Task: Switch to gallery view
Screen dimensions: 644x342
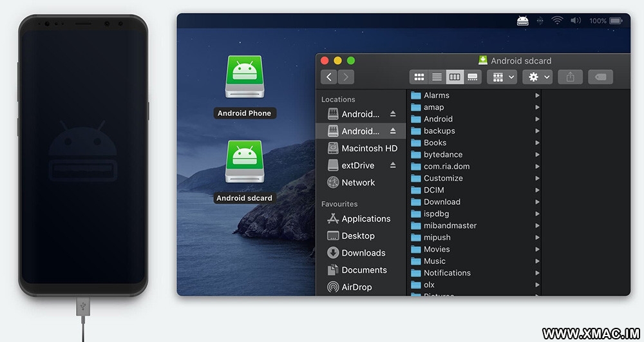Action: [472, 77]
